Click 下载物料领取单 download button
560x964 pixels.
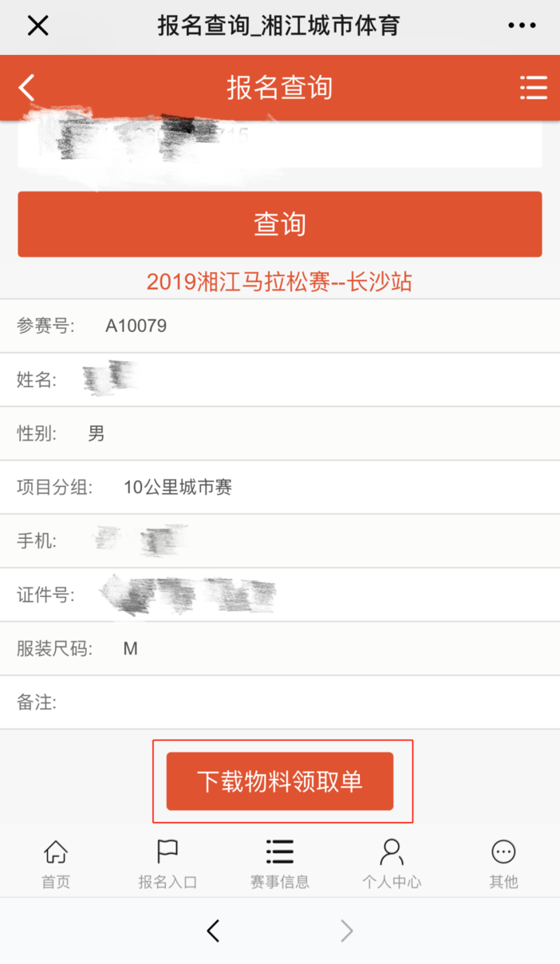pos(280,781)
